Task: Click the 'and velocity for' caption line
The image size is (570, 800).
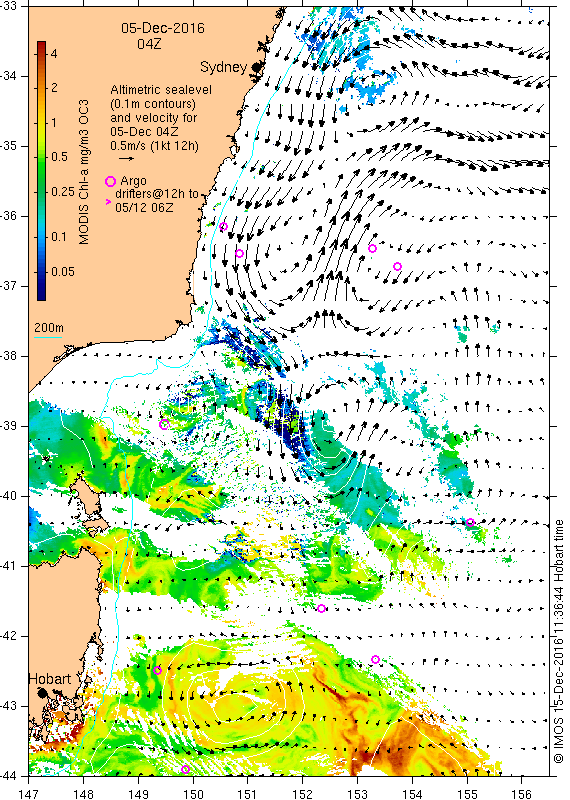Action: 154,118
